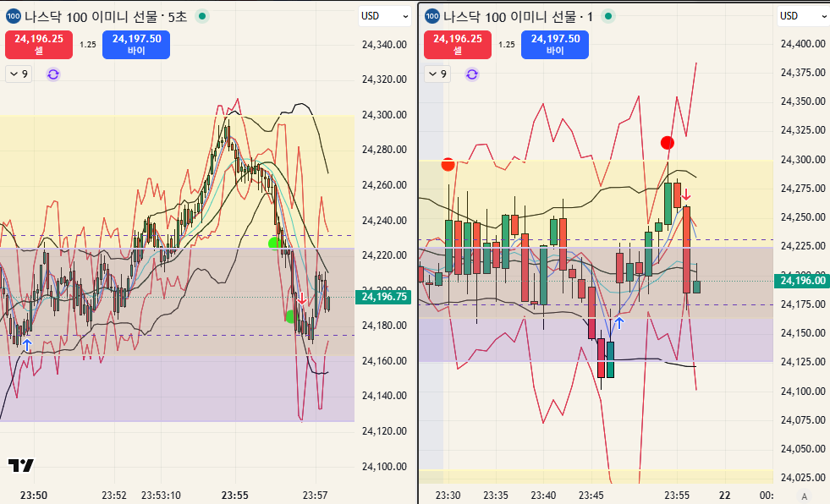The width and height of the screenshot is (830, 504).
Task: Click the 1.25 spread value on right chart
Action: [x=507, y=45]
